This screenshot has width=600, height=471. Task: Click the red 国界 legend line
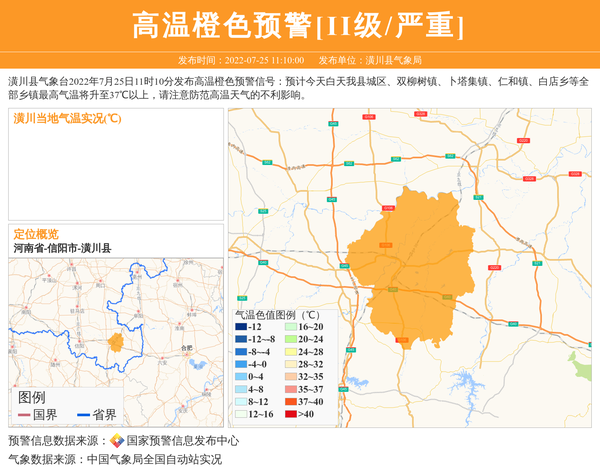point(24,415)
